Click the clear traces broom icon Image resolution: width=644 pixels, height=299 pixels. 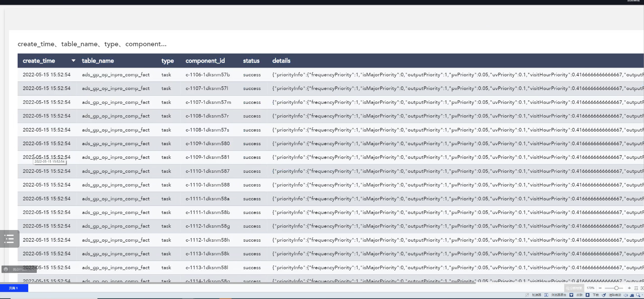tap(604, 295)
